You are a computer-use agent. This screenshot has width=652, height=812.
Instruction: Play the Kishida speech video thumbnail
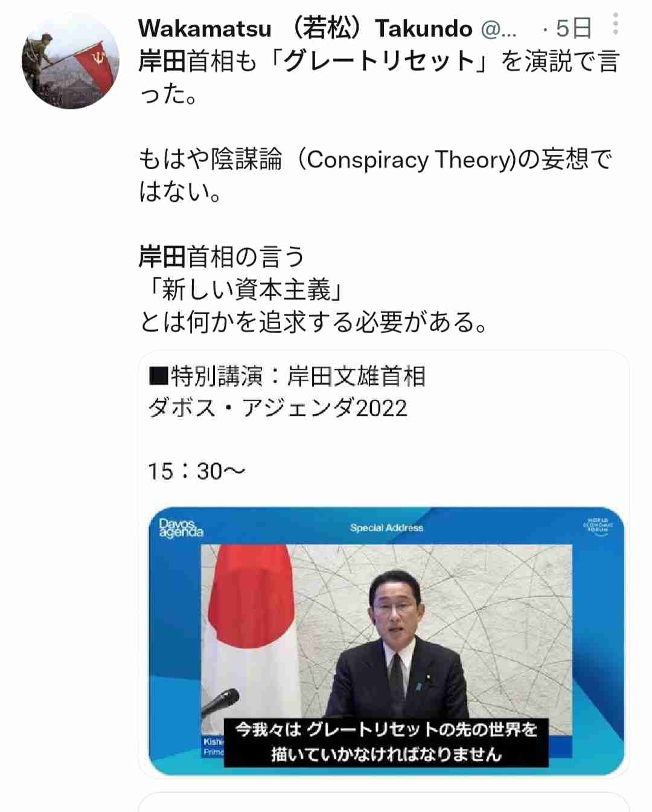click(x=386, y=640)
